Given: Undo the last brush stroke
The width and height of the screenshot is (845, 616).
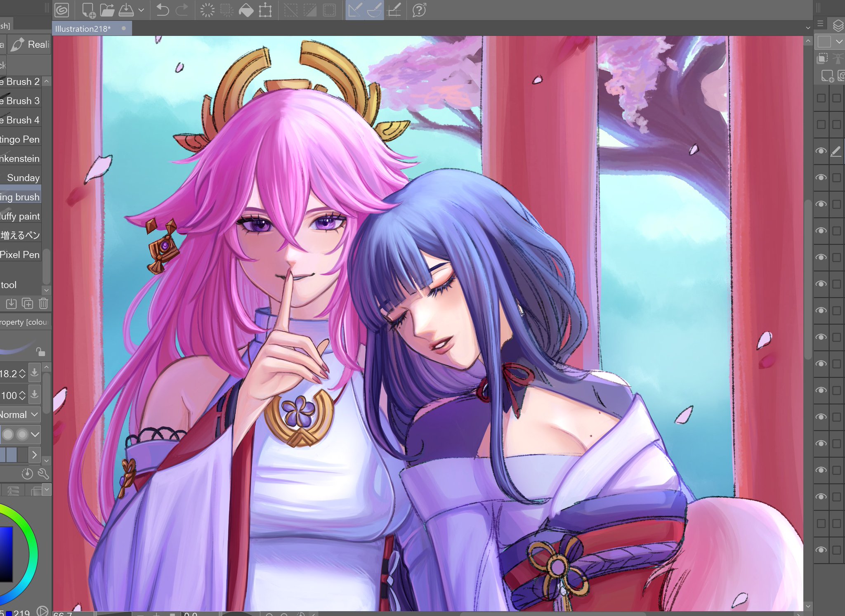Looking at the screenshot, I should [163, 10].
